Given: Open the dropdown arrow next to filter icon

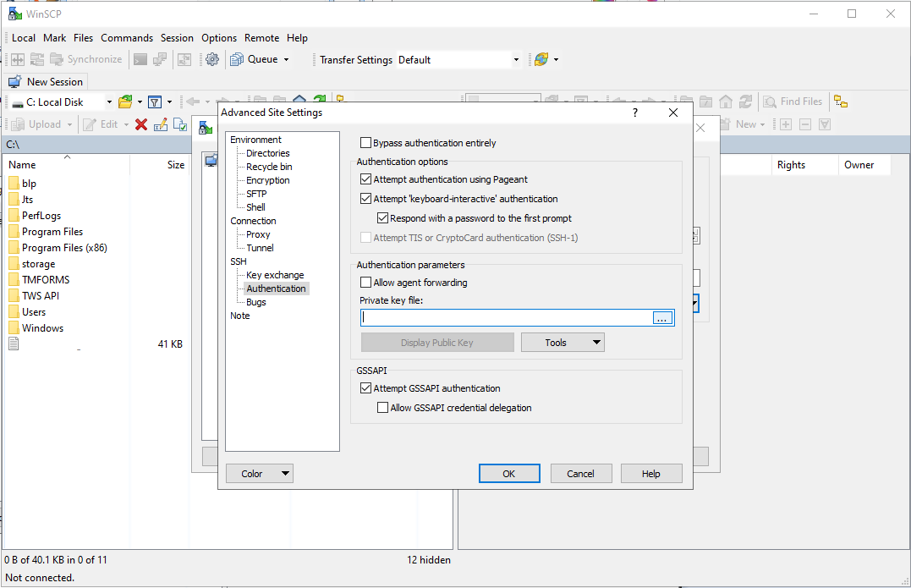Looking at the screenshot, I should tap(170, 102).
